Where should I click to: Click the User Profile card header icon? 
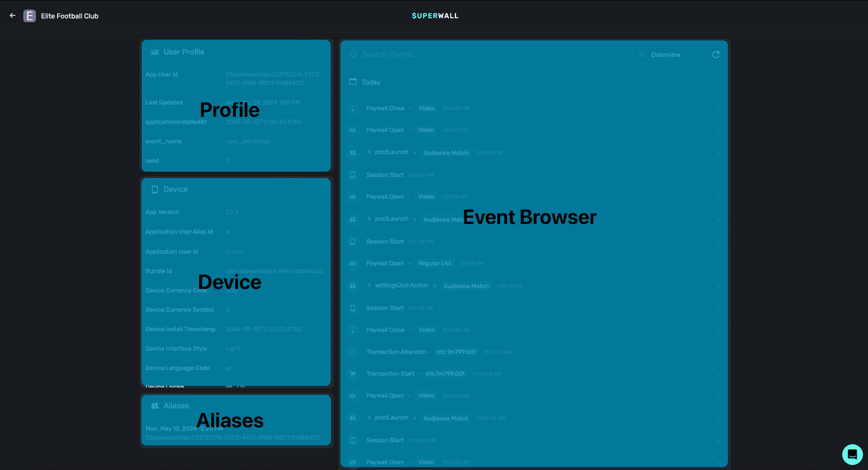tap(155, 52)
